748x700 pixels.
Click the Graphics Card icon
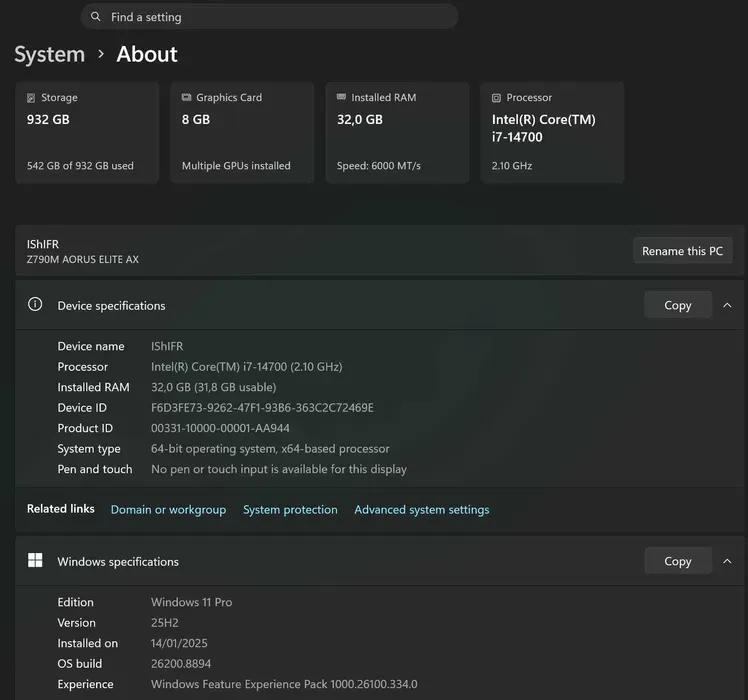pyautogui.click(x=186, y=97)
